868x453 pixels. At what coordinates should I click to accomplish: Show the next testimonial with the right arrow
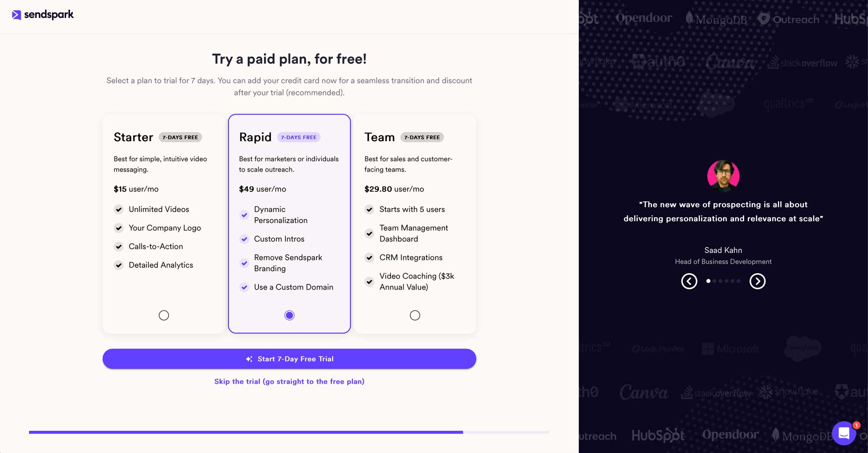pos(757,281)
